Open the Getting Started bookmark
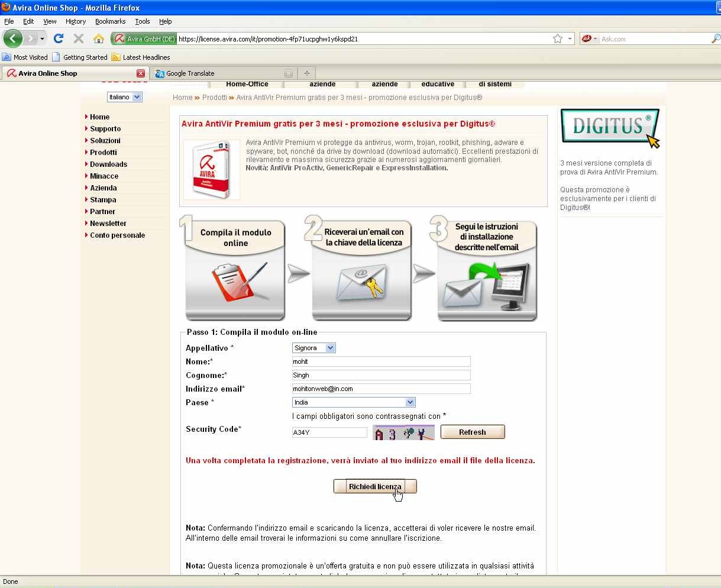This screenshot has height=588, width=721. pyautogui.click(x=80, y=57)
